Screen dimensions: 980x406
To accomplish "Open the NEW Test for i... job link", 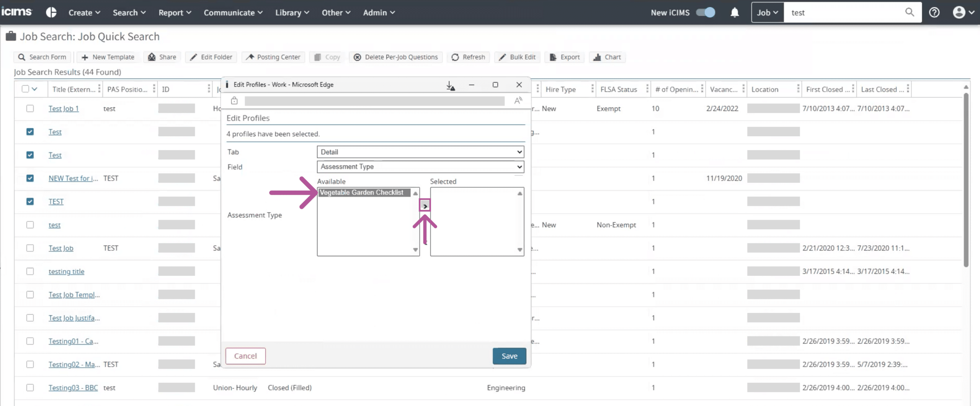I will [x=73, y=178].
